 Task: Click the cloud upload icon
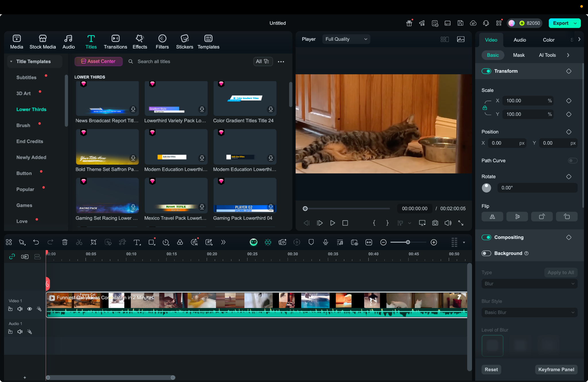[473, 23]
